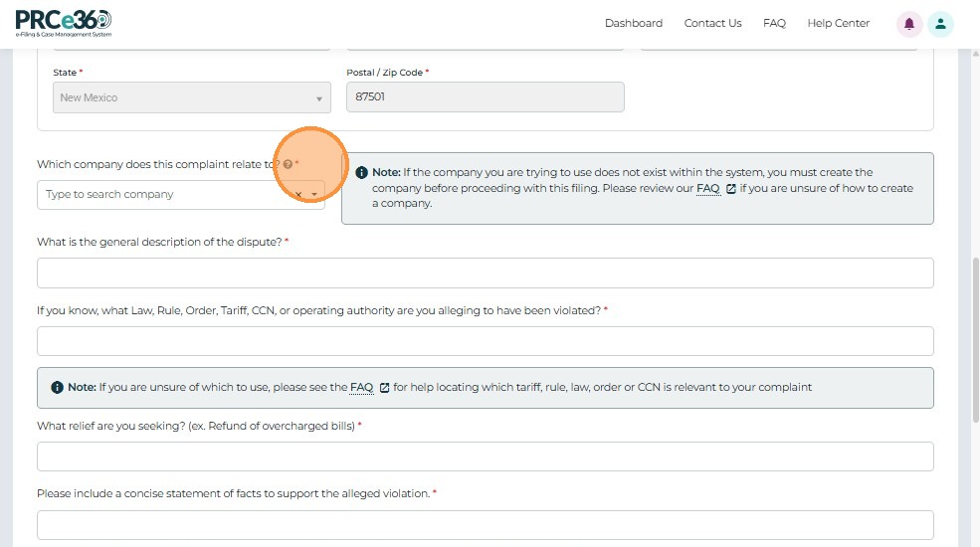
Task: Click the general description of dispute field
Action: (x=485, y=273)
